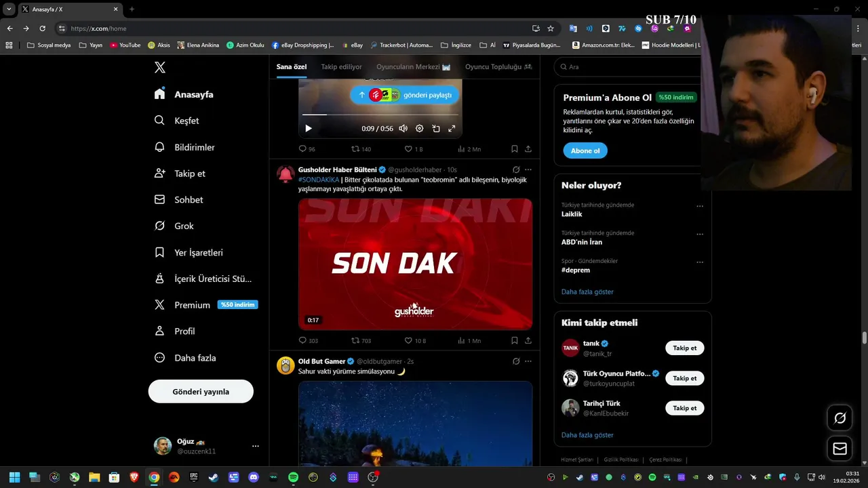Seek on the video progress bar
This screenshot has height=488, width=868.
380,115
